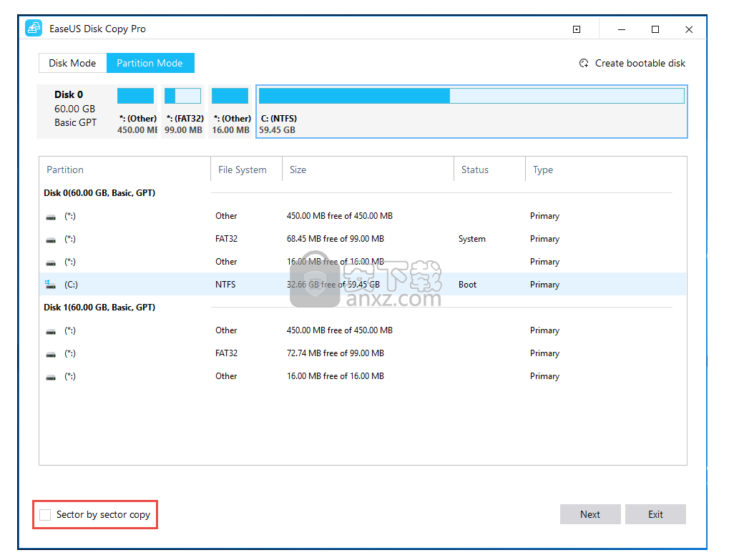734x560 pixels.
Task: Click the Next button
Action: 590,514
